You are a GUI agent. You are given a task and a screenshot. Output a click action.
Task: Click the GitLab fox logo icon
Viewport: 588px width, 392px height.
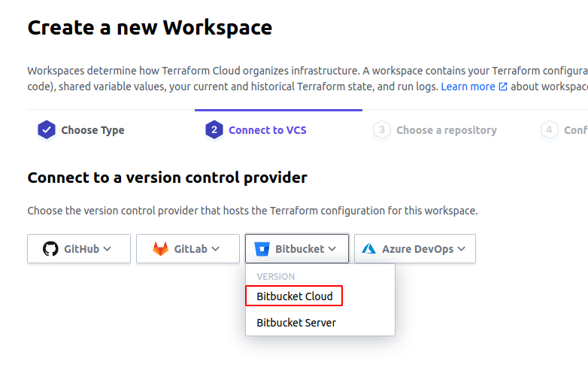160,249
